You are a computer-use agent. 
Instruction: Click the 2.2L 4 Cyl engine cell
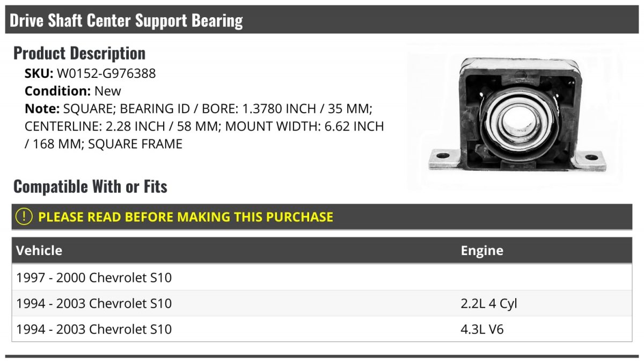pyautogui.click(x=489, y=303)
